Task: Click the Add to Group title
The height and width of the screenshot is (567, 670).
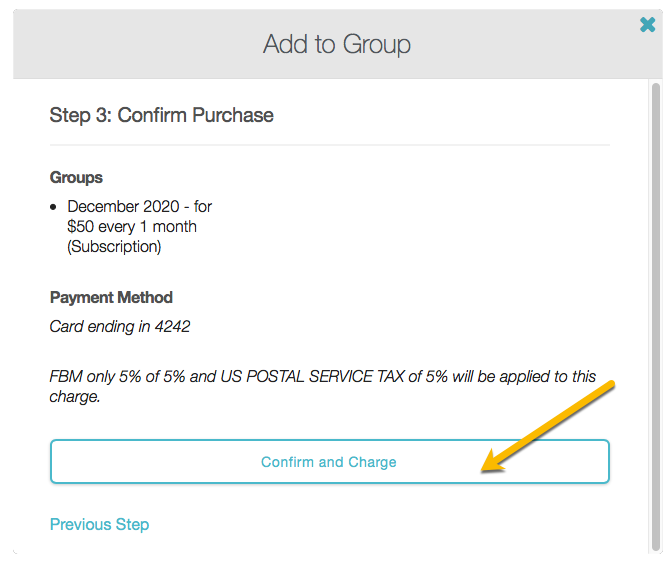Action: 336,44
